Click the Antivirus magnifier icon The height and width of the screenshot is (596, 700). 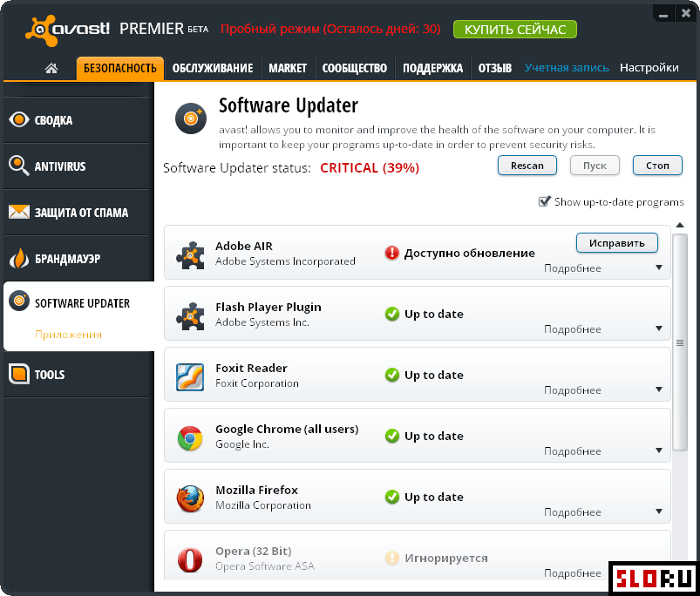click(x=19, y=166)
